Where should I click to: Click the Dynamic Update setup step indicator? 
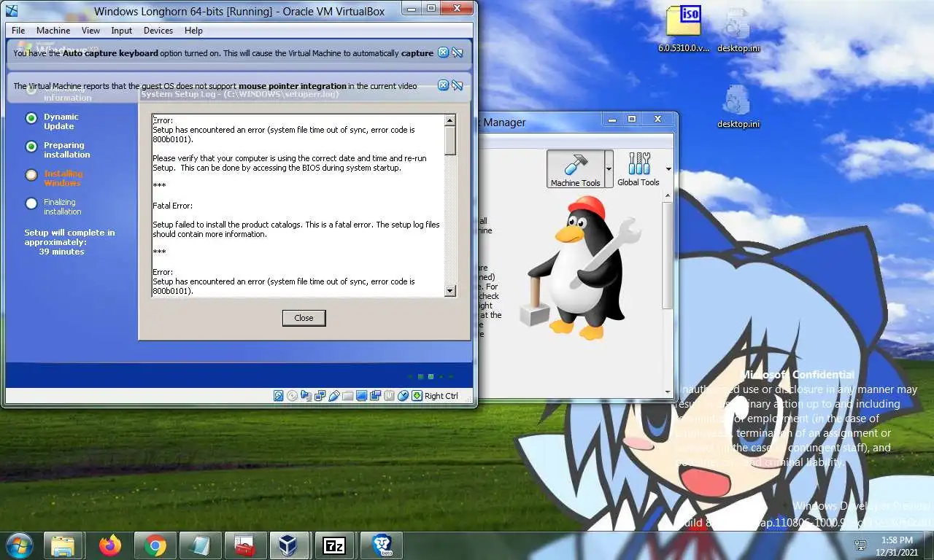(x=31, y=117)
